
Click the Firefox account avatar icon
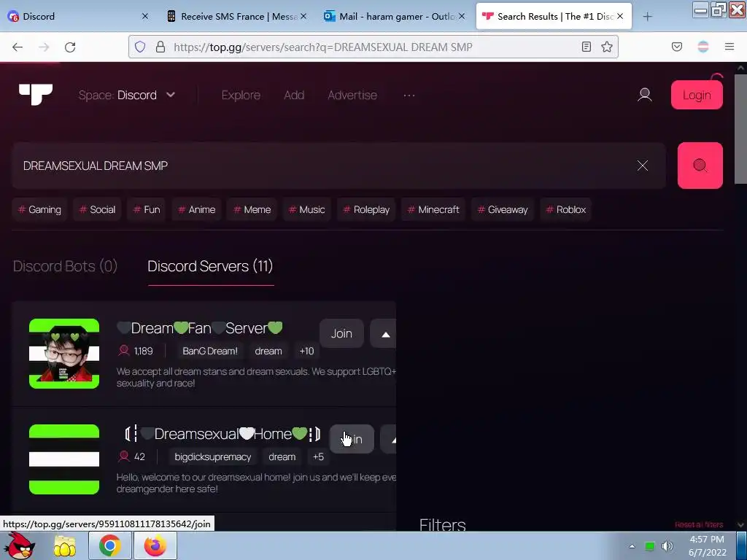[703, 47]
